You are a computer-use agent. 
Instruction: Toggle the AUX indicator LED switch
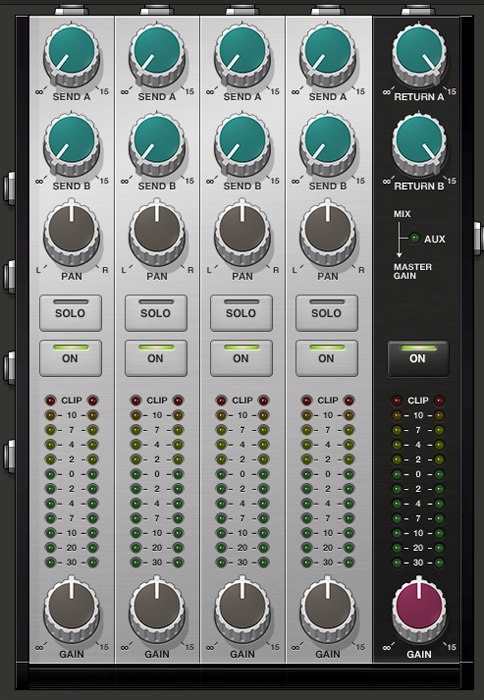(415, 238)
